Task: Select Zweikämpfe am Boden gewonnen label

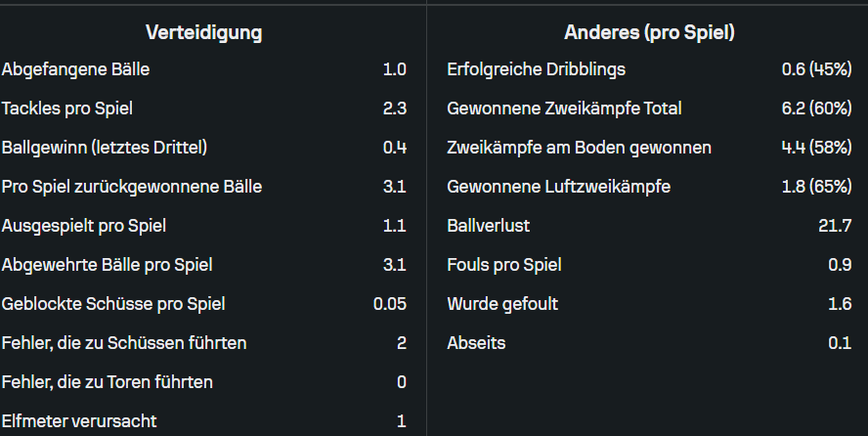Action: coord(579,148)
